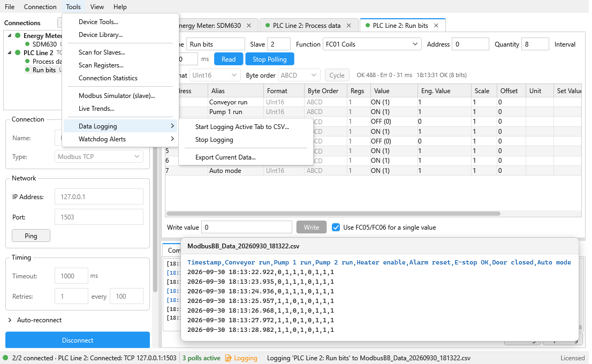Click the 'Auto mode' alias cell
The width and height of the screenshot is (592, 364).
236,171
